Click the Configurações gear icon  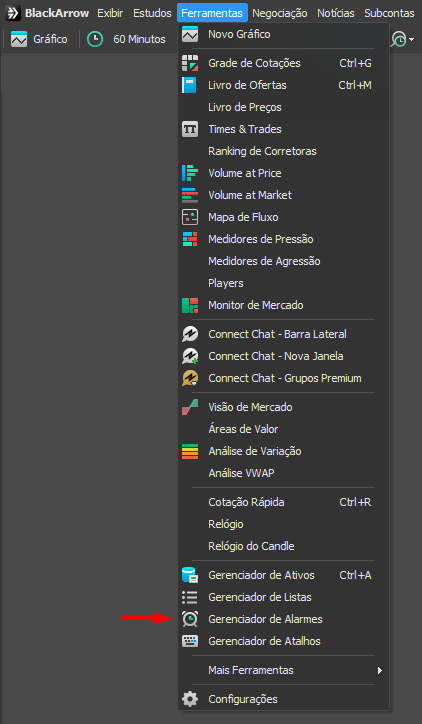coord(190,699)
